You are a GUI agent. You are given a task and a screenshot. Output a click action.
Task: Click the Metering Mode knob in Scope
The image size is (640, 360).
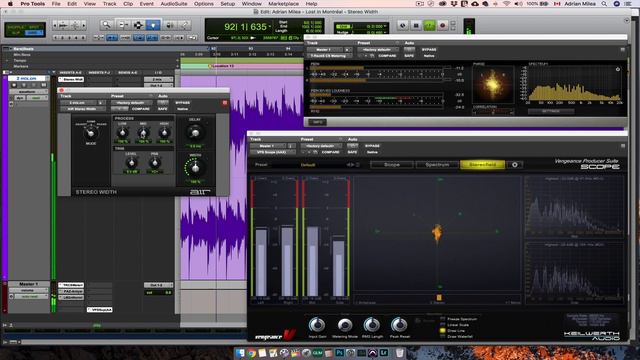tap(344, 325)
